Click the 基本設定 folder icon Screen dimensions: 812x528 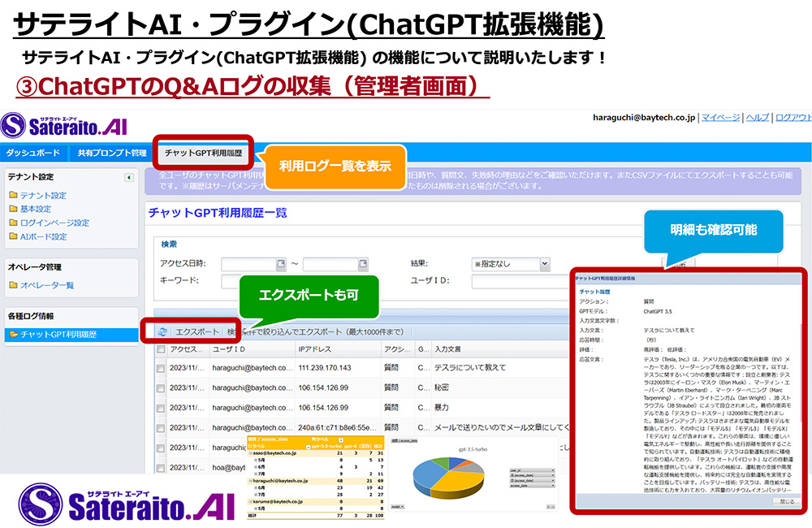pyautogui.click(x=13, y=210)
